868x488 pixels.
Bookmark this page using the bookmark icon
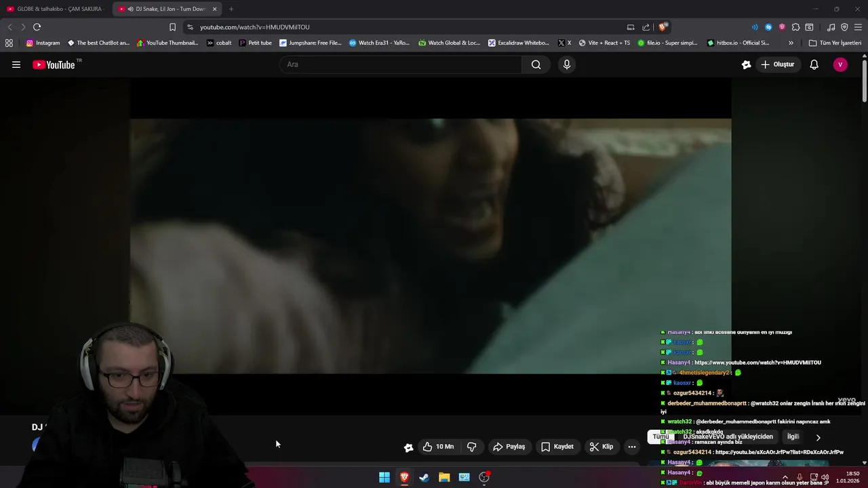pos(172,27)
